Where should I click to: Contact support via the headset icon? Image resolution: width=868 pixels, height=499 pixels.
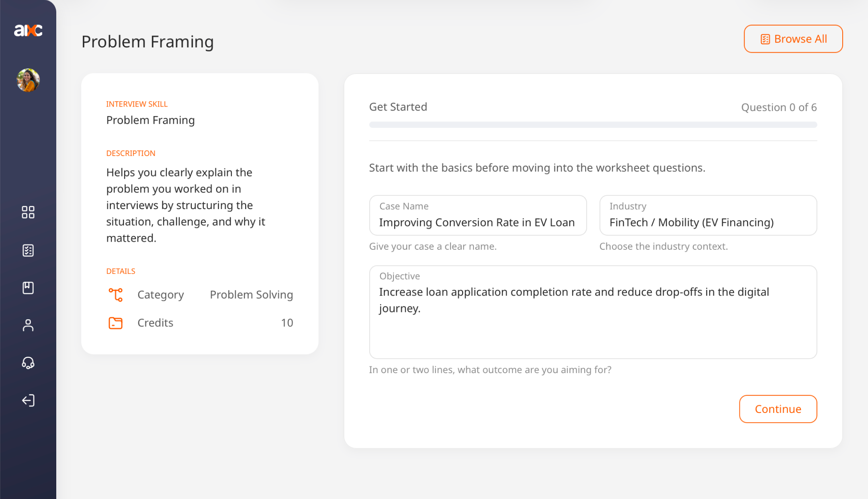pos(28,363)
